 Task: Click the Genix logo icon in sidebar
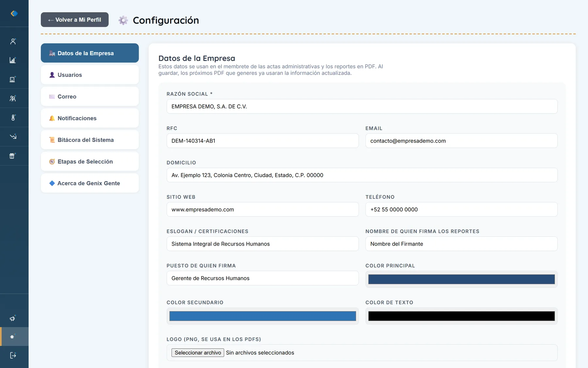(14, 13)
